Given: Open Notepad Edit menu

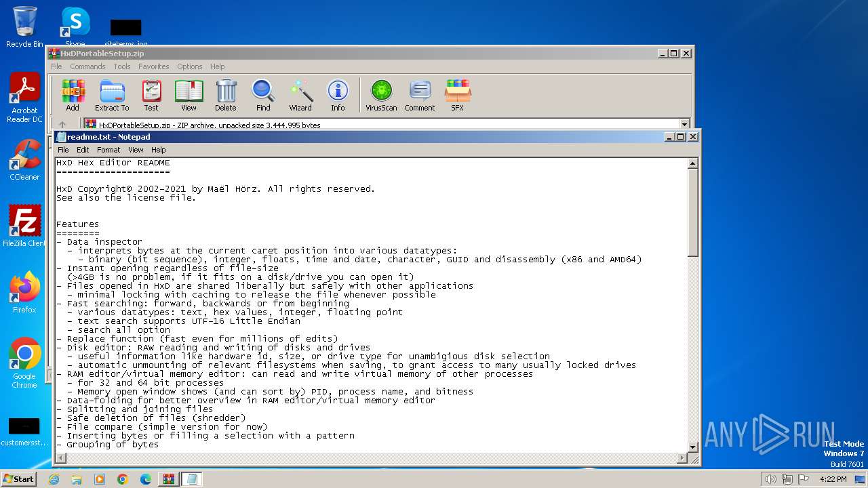Looking at the screenshot, I should tap(83, 150).
